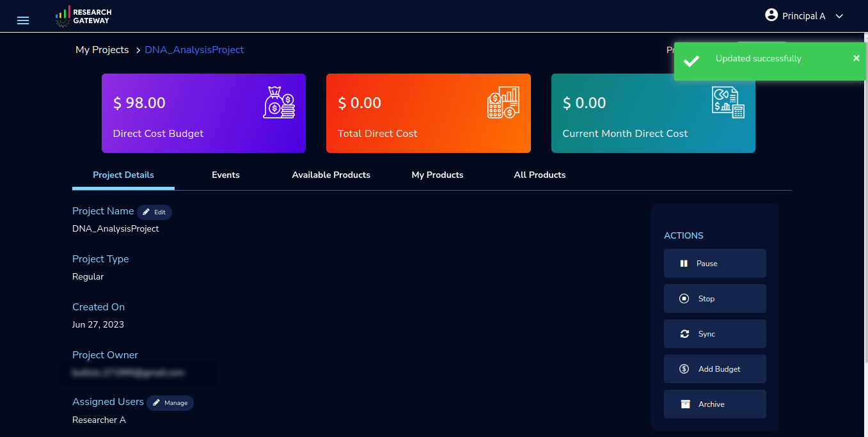868x437 pixels.
Task: Sync the project
Action: click(x=715, y=334)
